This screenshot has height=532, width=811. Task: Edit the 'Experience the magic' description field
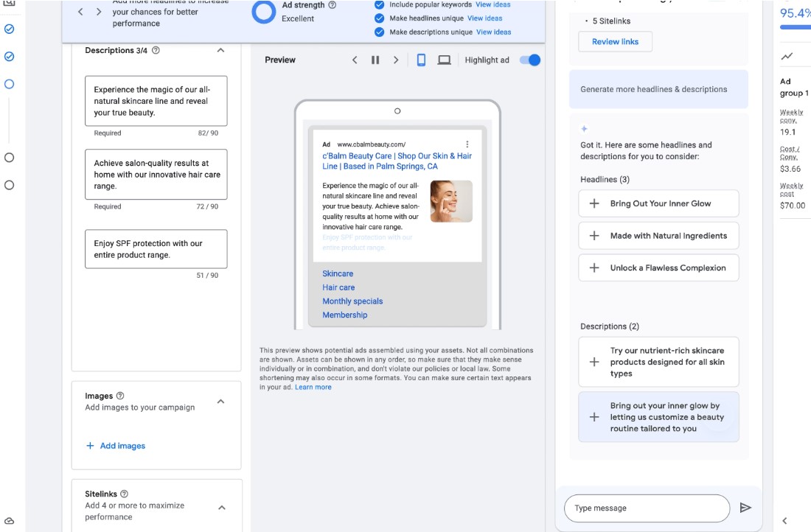tap(156, 101)
